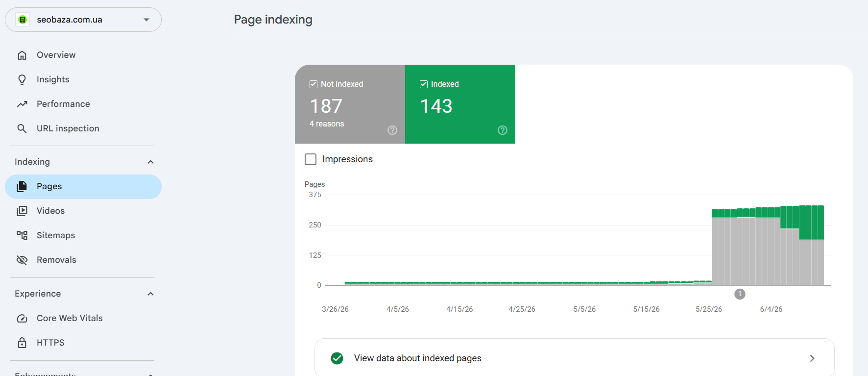Click the Experience section header label
Screen dimensions: 868x376
(38, 294)
